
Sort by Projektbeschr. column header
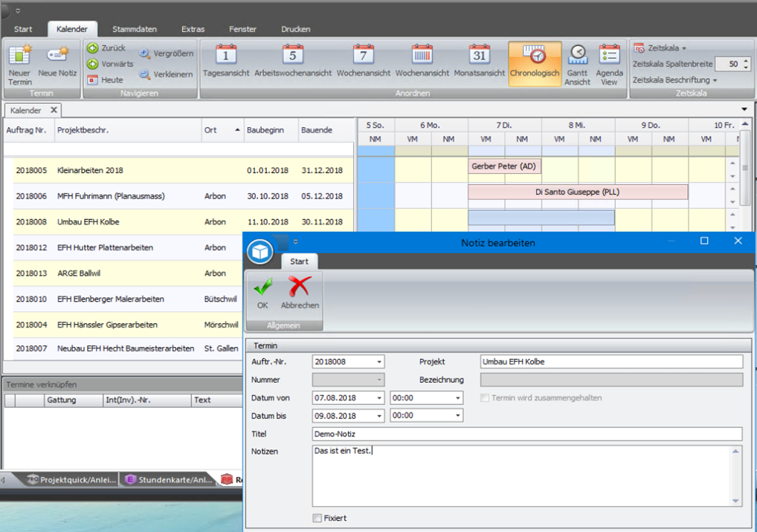pyautogui.click(x=128, y=130)
